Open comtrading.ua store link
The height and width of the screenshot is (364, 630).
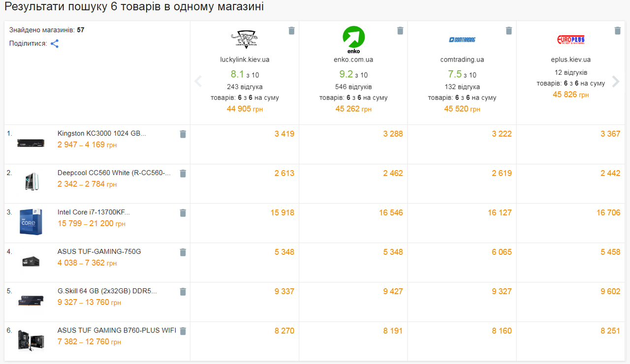[x=462, y=60]
